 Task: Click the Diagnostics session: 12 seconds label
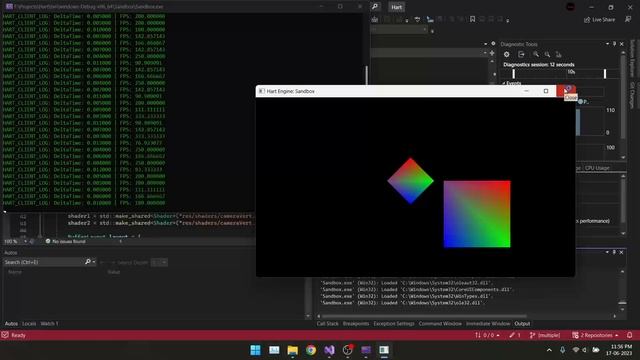[x=539, y=64]
